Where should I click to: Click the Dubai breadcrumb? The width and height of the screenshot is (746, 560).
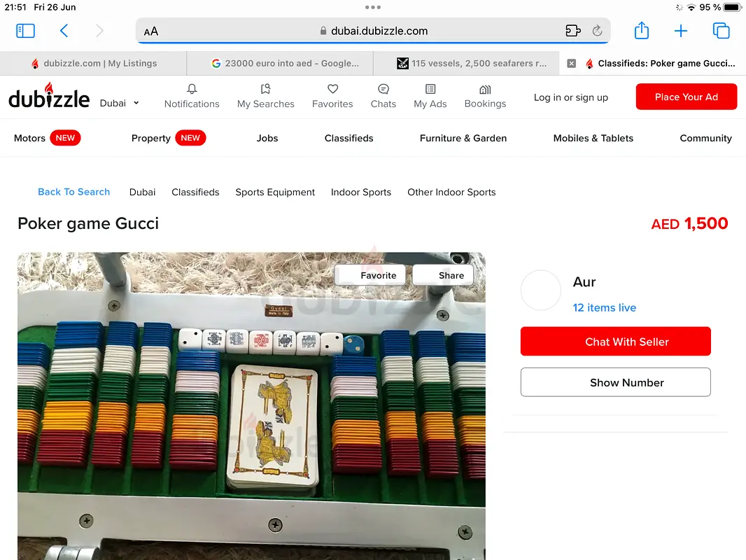click(x=142, y=192)
